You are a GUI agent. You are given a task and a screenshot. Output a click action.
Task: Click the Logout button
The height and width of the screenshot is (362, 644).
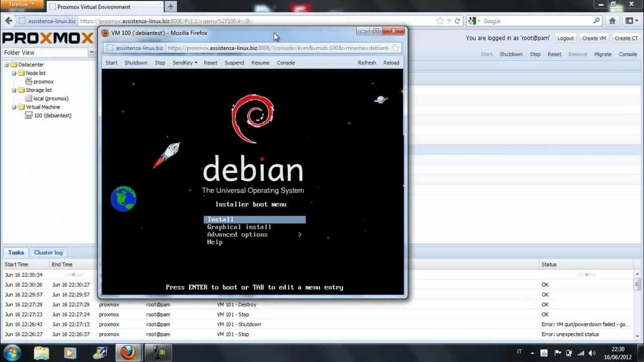565,38
